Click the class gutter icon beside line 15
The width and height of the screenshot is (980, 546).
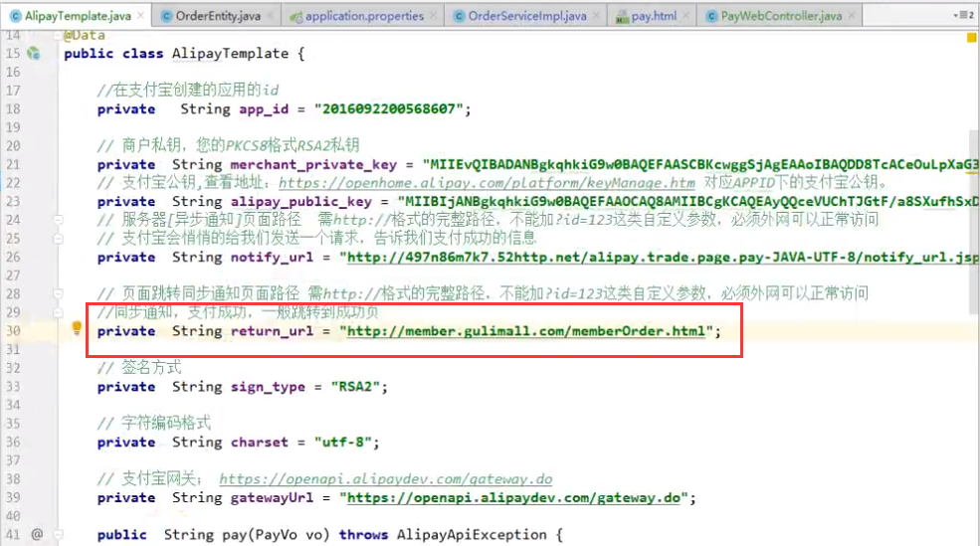(x=34, y=53)
